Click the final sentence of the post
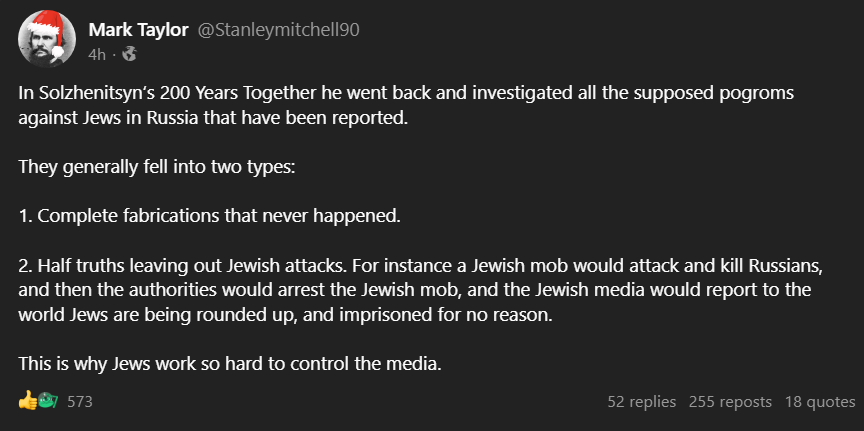 point(230,364)
